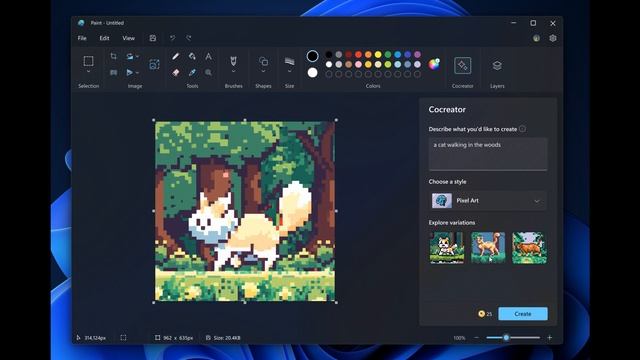Pick the purple swatch in the palette
The image size is (640, 360).
(x=417, y=54)
